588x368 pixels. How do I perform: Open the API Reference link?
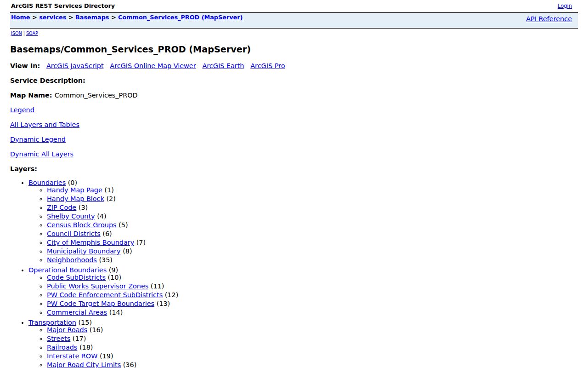point(549,19)
